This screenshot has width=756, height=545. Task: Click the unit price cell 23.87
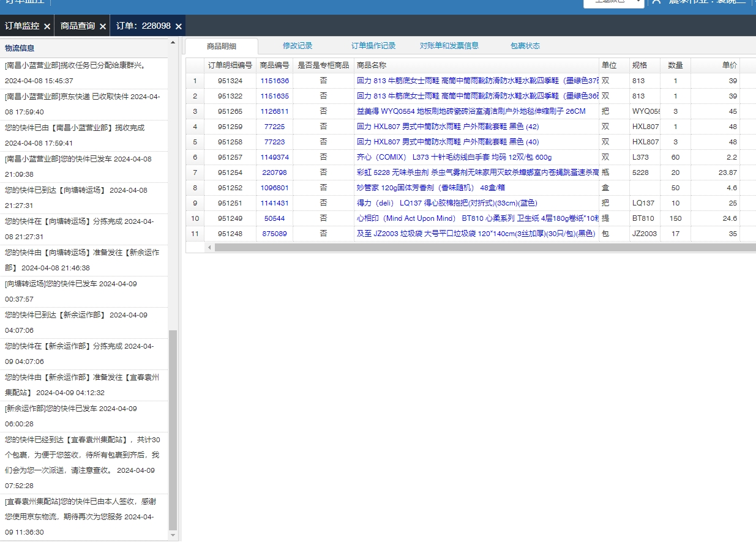point(715,172)
